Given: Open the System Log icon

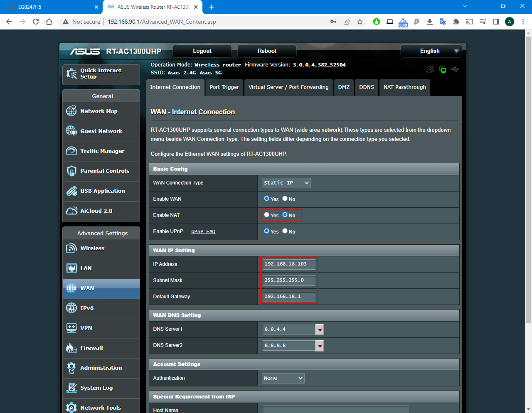Looking at the screenshot, I should pyautogui.click(x=71, y=388).
